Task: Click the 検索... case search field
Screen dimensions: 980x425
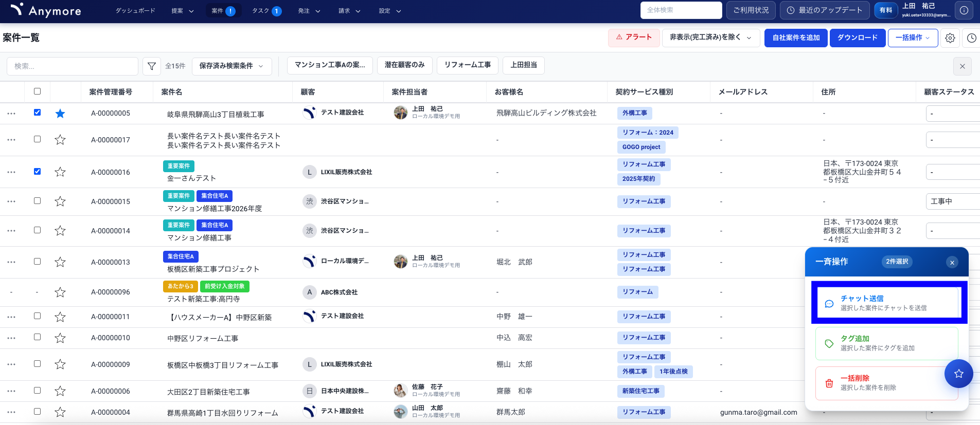Action: pyautogui.click(x=73, y=66)
